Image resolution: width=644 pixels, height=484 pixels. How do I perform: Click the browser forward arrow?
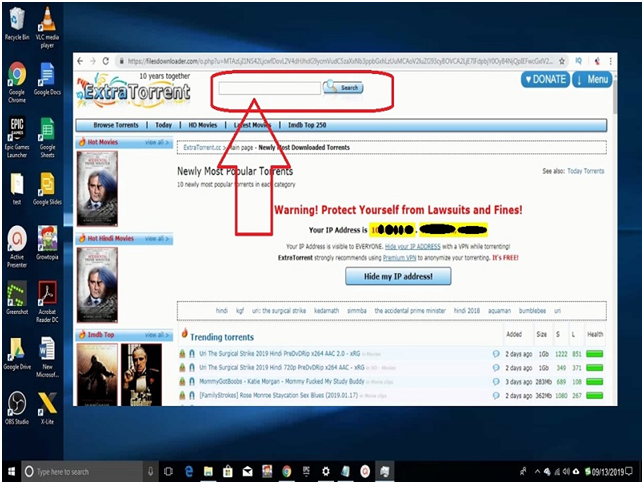[93, 61]
